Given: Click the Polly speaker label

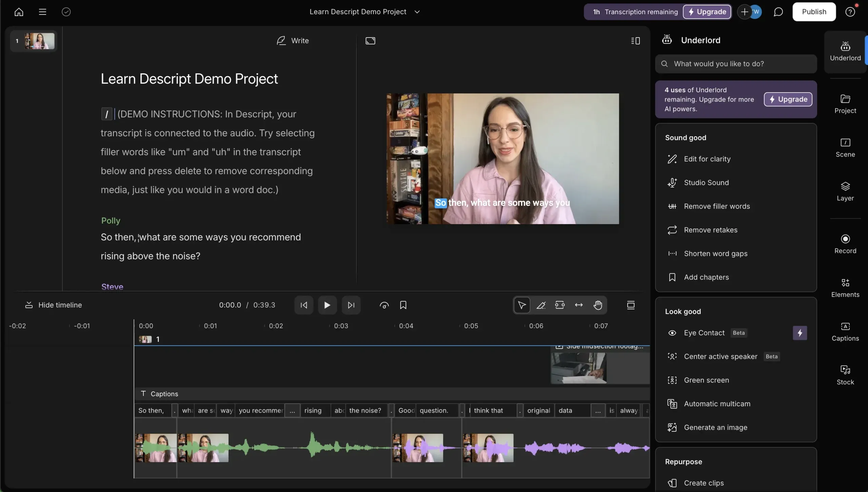Looking at the screenshot, I should tap(111, 221).
